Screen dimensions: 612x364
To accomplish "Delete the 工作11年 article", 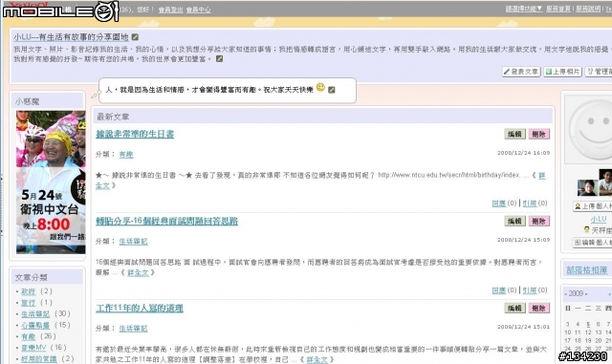I will [539, 308].
